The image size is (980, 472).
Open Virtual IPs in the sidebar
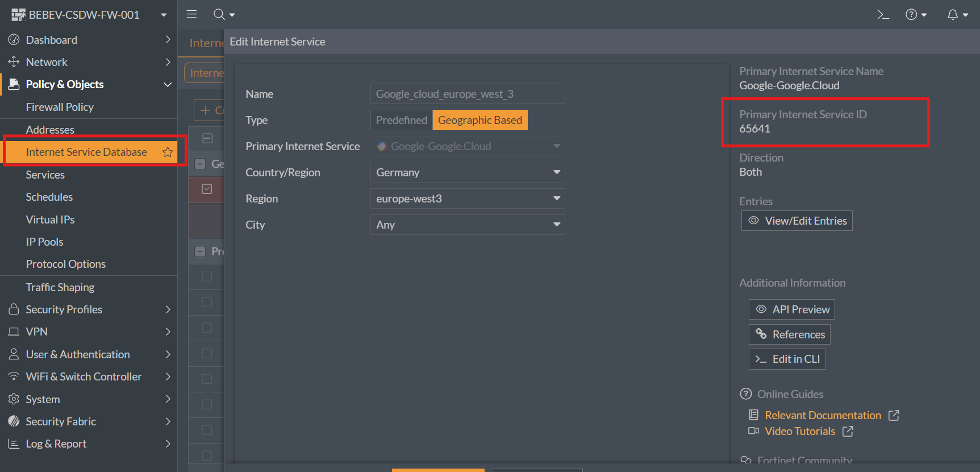[x=50, y=220]
